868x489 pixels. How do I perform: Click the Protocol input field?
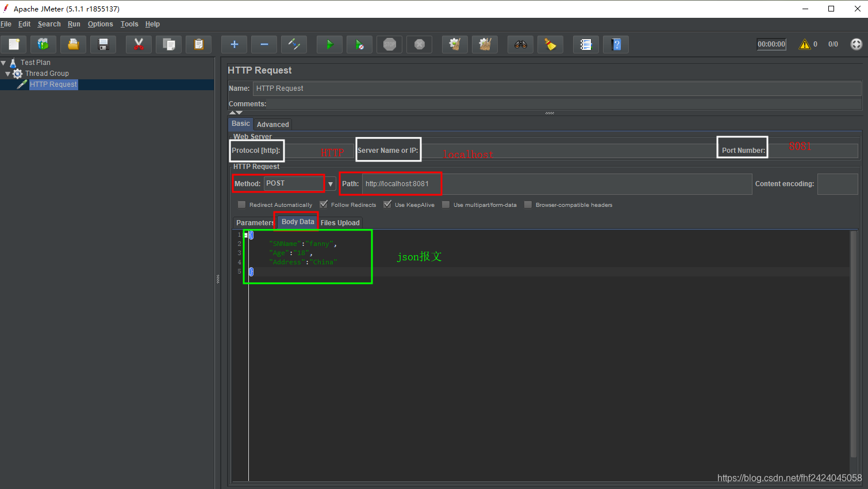click(318, 151)
